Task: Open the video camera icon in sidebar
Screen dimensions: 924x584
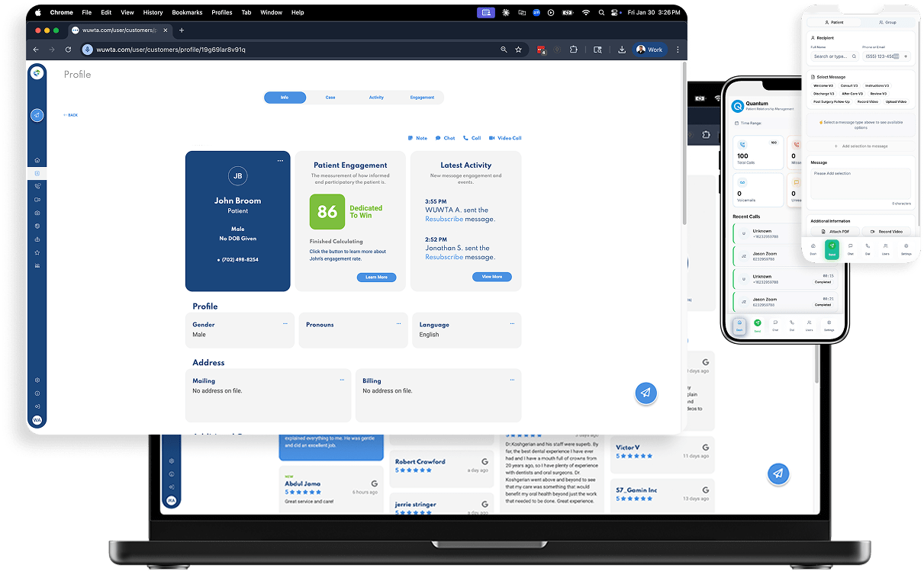Action: 37,200
